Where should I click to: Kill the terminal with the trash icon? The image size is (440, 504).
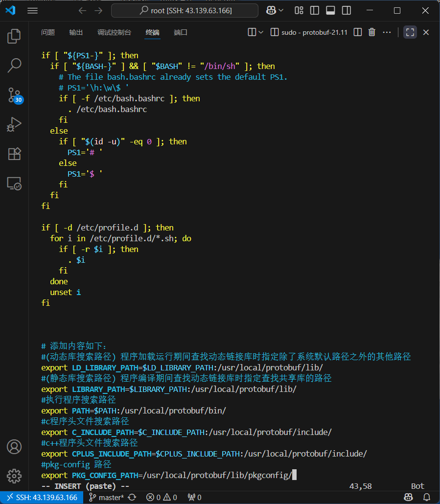pos(371,32)
